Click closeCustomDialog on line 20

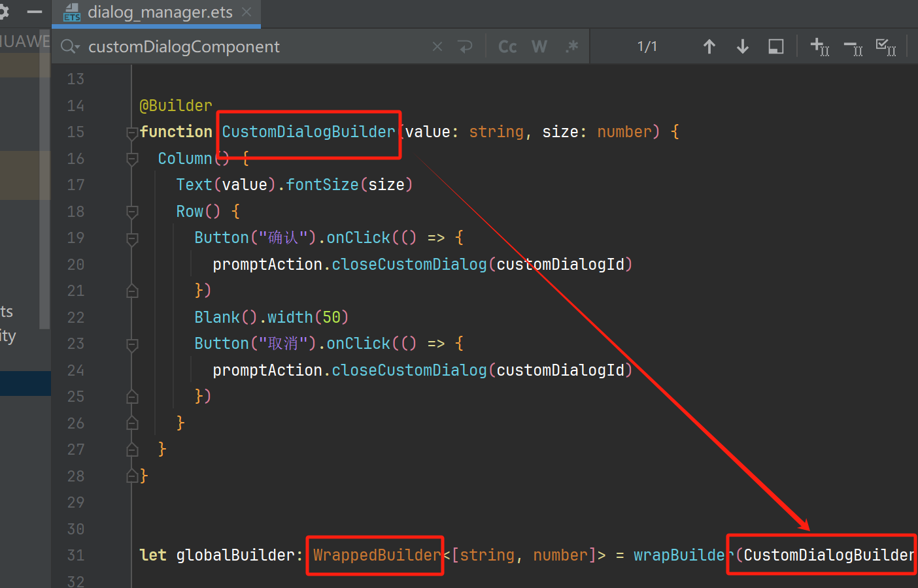(409, 265)
